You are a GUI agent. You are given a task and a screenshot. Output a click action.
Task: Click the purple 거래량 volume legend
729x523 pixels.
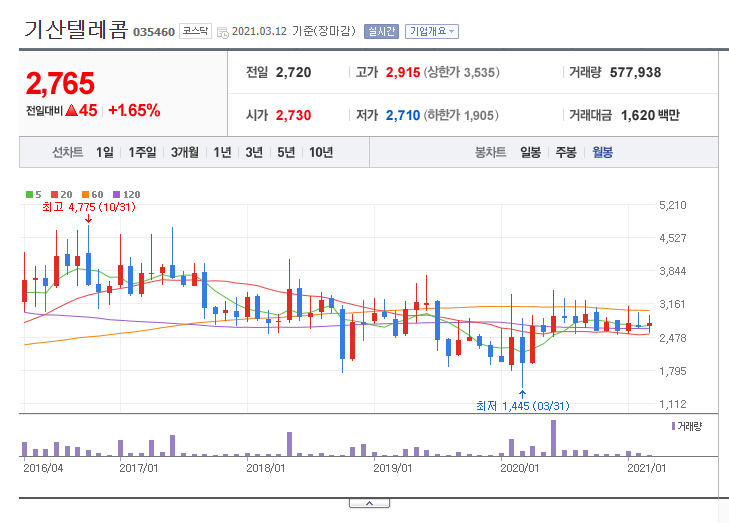(687, 426)
